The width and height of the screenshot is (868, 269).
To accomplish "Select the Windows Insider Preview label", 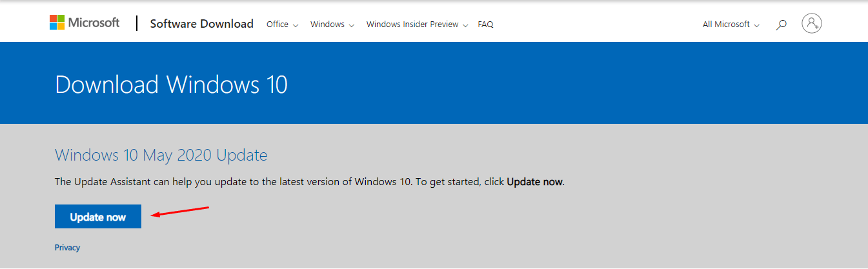I will coord(412,25).
